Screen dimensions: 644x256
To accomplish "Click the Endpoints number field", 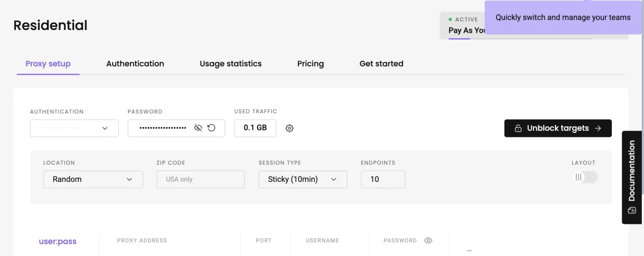I will (383, 179).
